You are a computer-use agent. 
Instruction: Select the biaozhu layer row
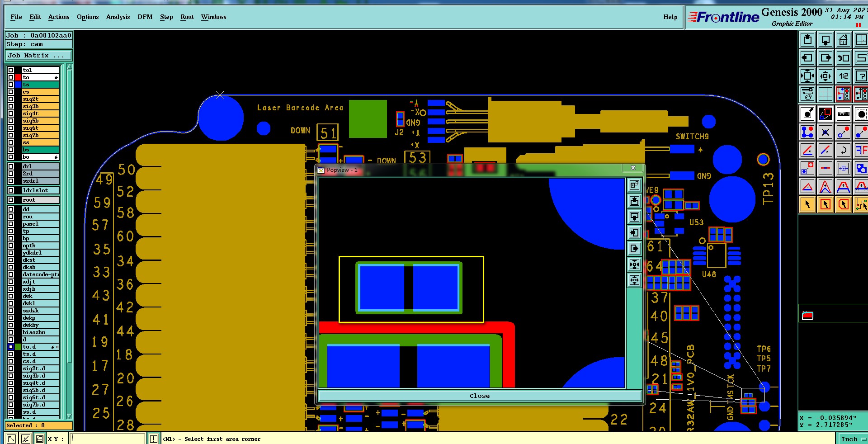(x=41, y=332)
